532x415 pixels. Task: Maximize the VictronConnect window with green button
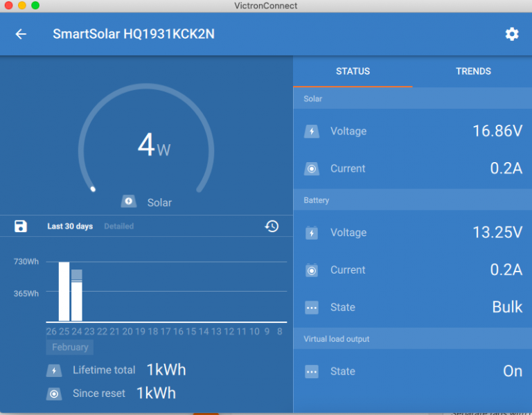(35, 5)
